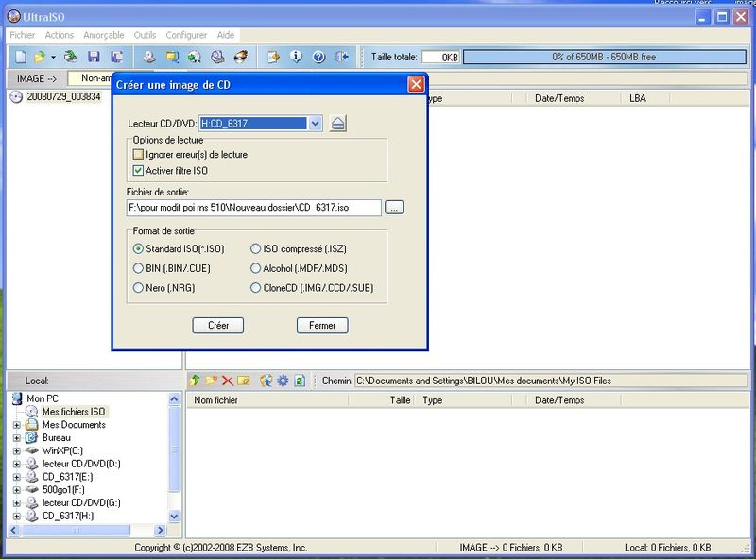The image size is (756, 559).
Task: Click the New blank page toolbar icon
Action: (x=21, y=57)
